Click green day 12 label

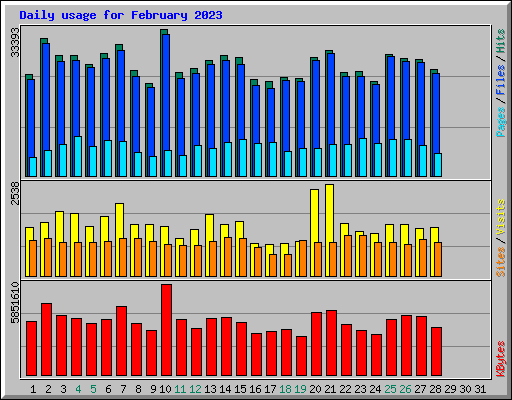[195, 389]
